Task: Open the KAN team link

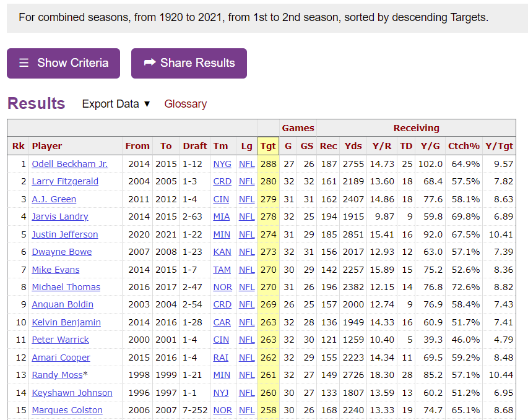Action: point(222,252)
